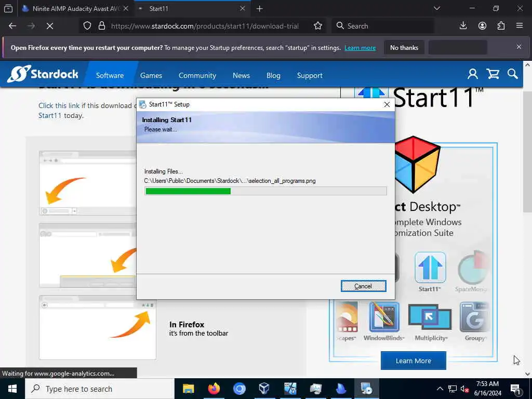Click the Learn More button
Screen dimensions: 532x399
pos(413,361)
